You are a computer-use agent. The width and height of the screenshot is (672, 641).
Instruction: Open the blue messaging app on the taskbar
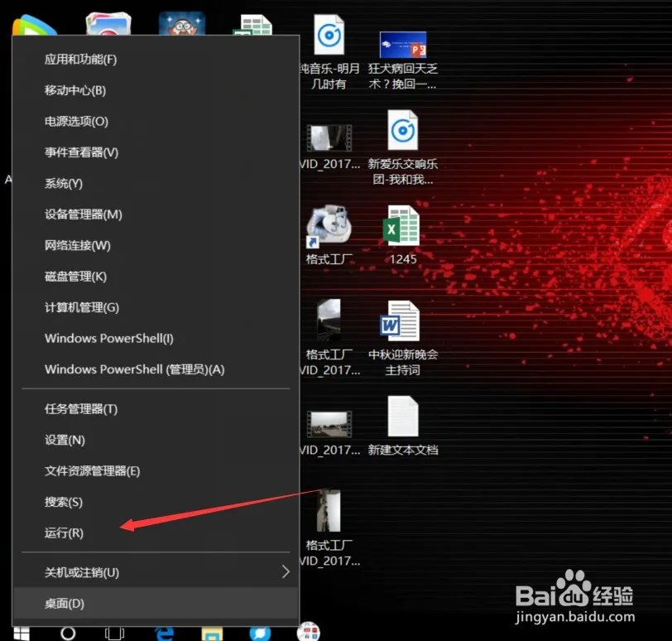261,634
